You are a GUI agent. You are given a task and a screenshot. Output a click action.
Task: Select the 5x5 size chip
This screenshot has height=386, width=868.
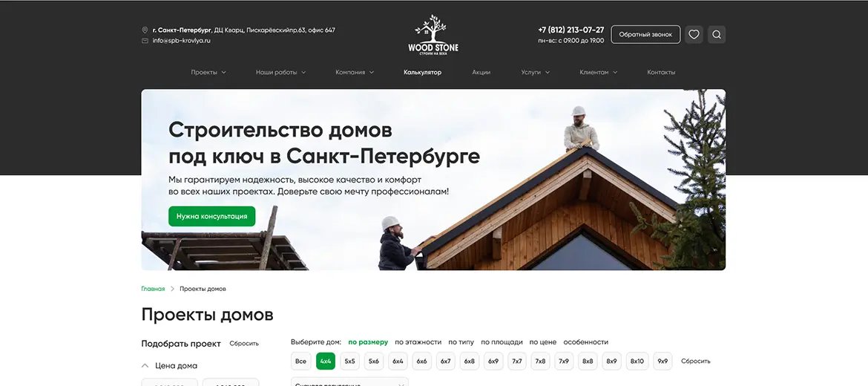pyautogui.click(x=350, y=361)
